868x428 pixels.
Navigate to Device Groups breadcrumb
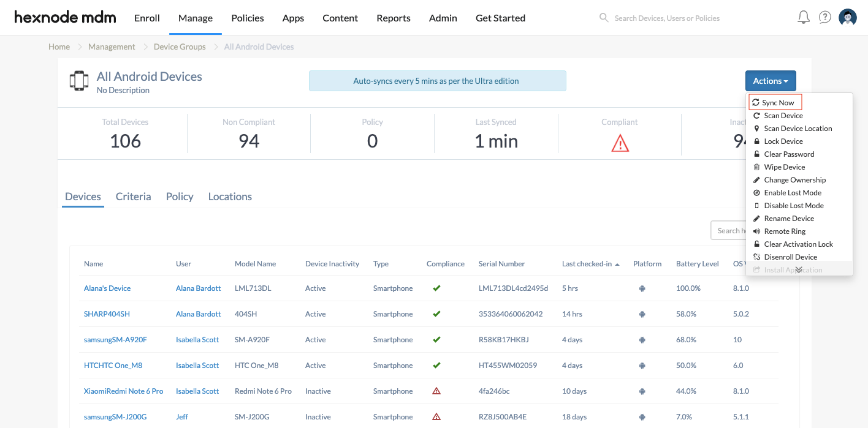pyautogui.click(x=179, y=47)
